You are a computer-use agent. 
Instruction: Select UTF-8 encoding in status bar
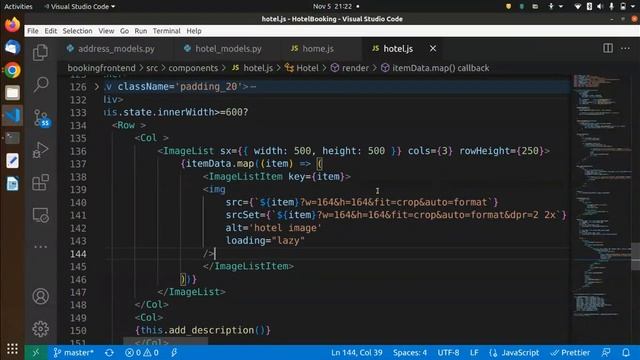(448, 352)
